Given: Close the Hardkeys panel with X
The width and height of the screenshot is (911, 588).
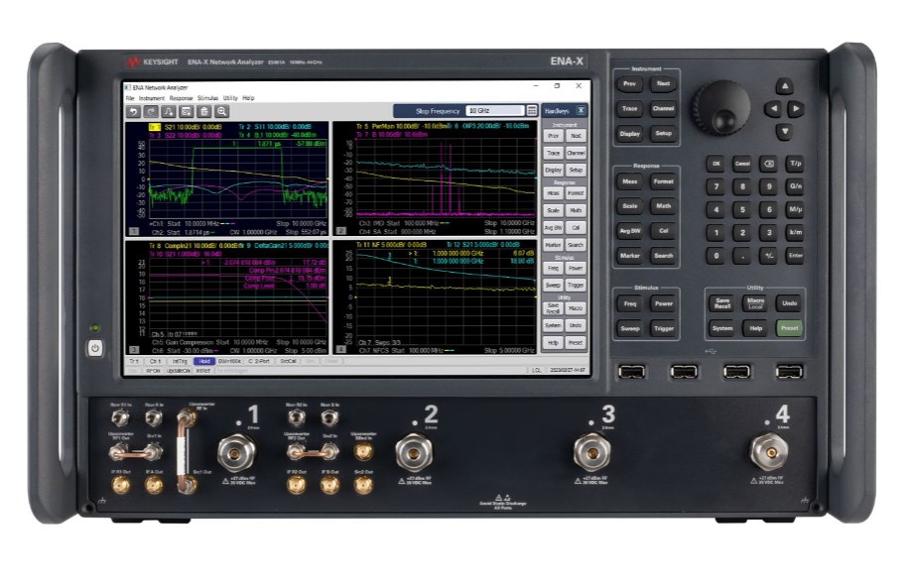Looking at the screenshot, I should [581, 111].
